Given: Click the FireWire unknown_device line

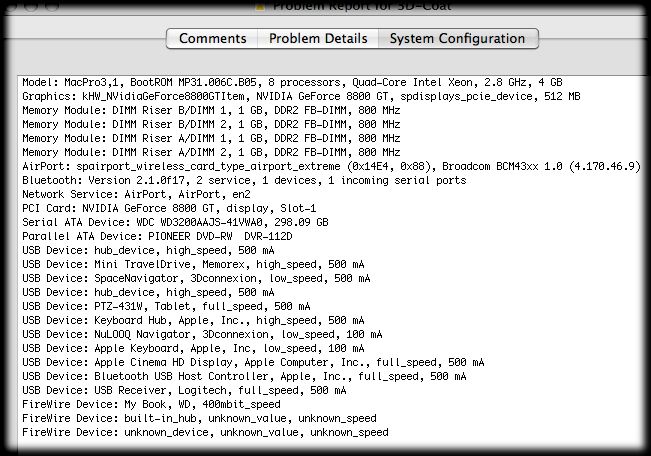Looking at the screenshot, I should coord(205,432).
